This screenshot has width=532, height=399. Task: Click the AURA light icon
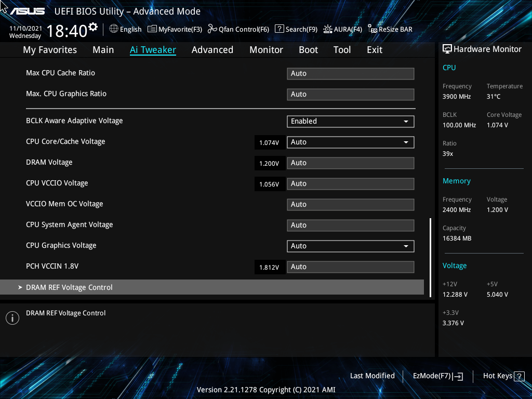tap(328, 29)
